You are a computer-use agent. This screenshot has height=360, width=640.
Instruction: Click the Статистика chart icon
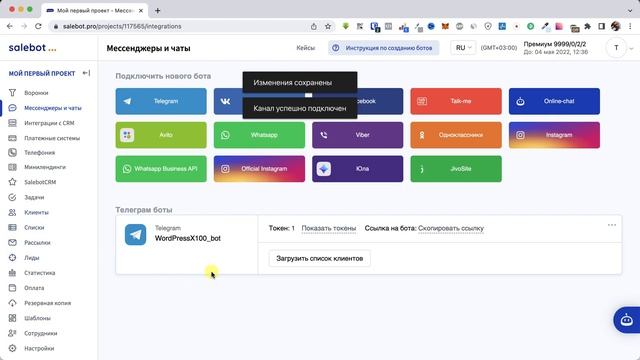click(12, 273)
